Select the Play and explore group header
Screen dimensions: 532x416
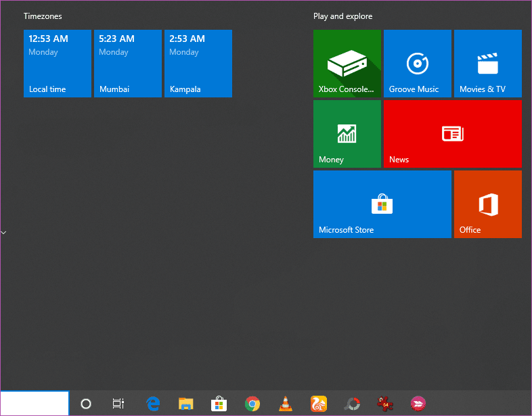tap(342, 16)
